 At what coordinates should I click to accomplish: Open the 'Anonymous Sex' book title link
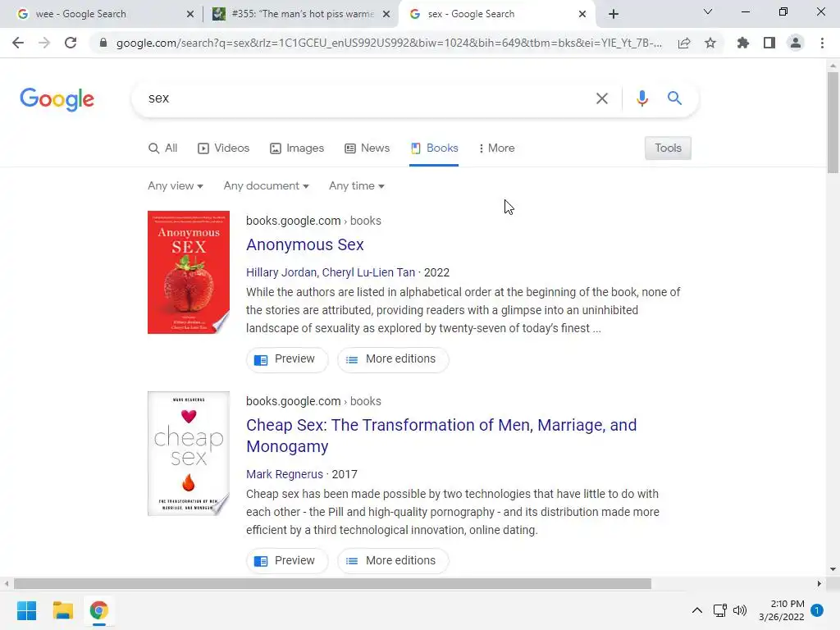[305, 244]
